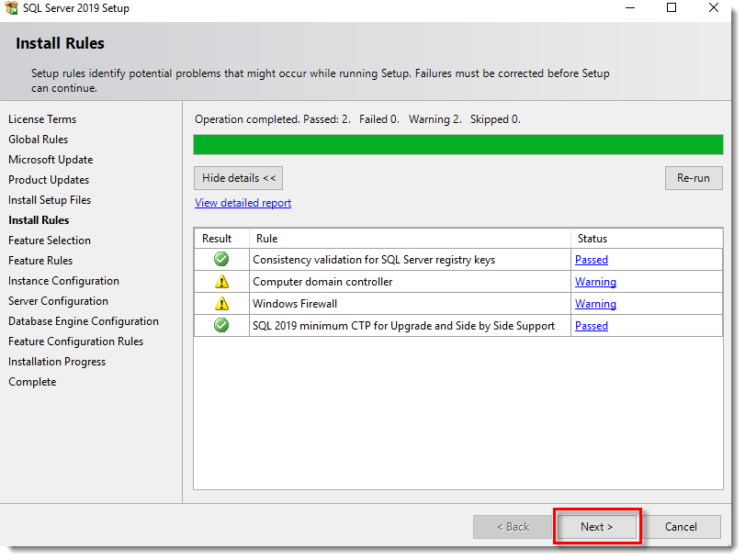Image resolution: width=745 pixels, height=560 pixels.
Task: Click the Next button
Action: coord(597,527)
